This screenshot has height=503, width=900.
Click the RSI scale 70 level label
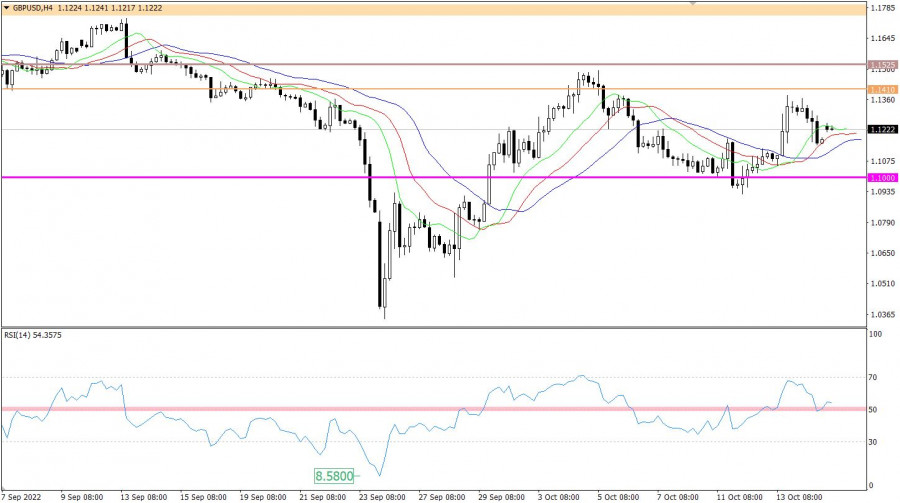click(x=875, y=378)
